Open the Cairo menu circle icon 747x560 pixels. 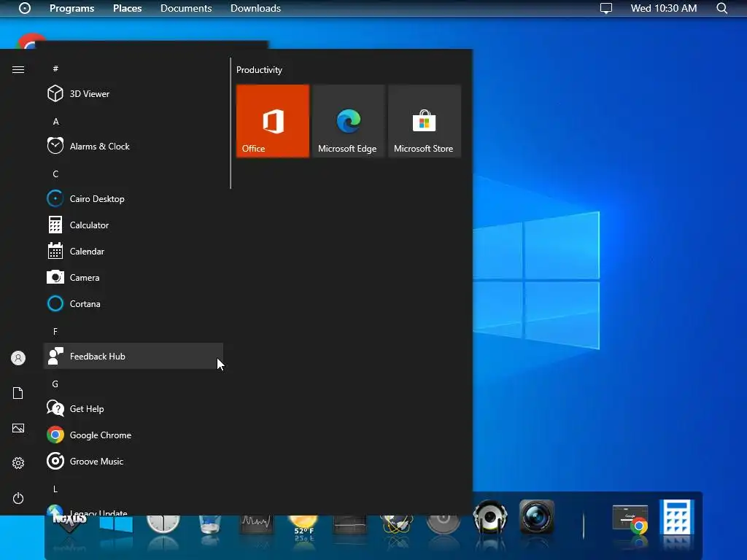25,8
